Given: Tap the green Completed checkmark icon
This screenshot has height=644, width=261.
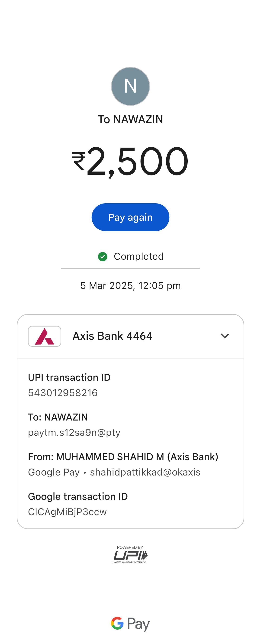Looking at the screenshot, I should [x=103, y=256].
